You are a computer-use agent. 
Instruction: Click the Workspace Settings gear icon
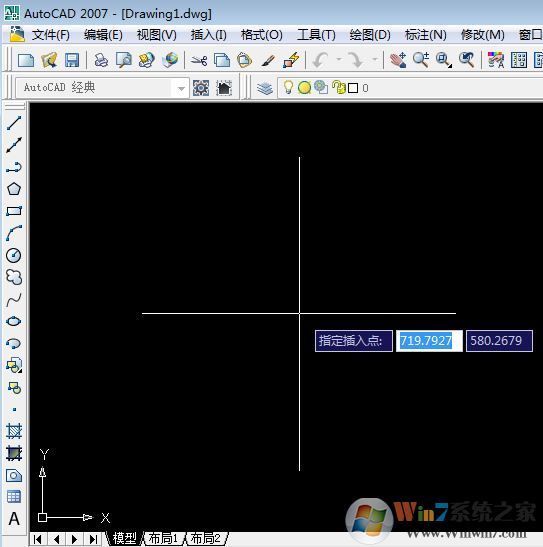click(201, 88)
